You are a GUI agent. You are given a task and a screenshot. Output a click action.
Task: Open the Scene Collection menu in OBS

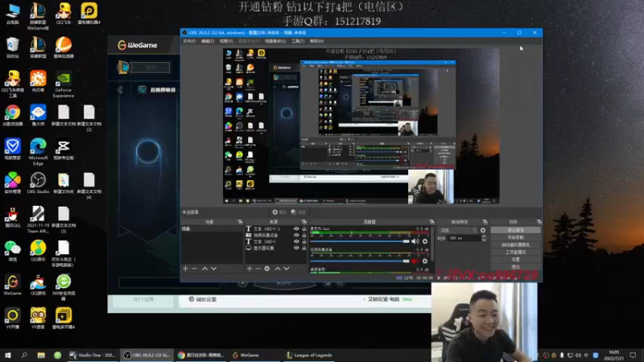(275, 41)
